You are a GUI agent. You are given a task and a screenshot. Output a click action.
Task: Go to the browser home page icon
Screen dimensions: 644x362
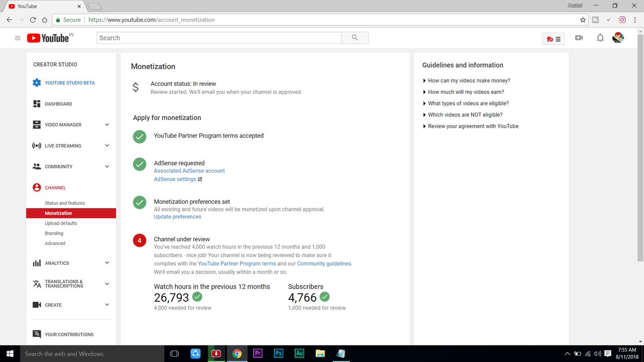[x=45, y=20]
